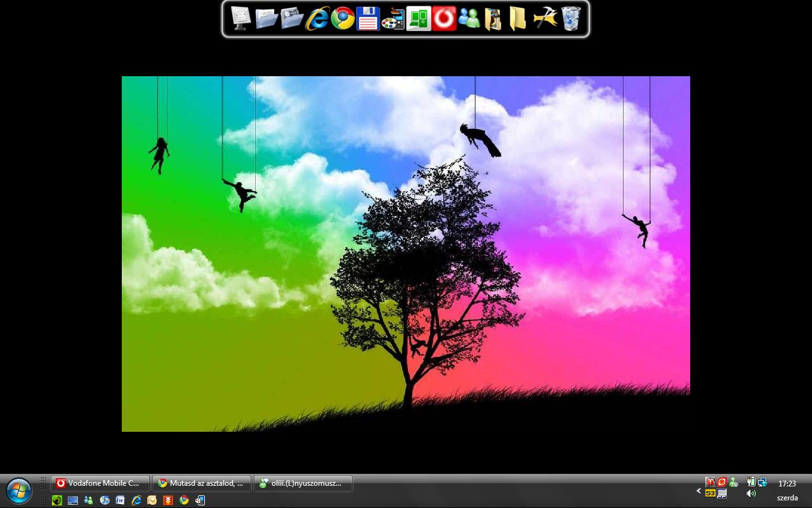This screenshot has width=812, height=508.
Task: Open the pictures folder icon in the dock
Action: click(x=292, y=18)
